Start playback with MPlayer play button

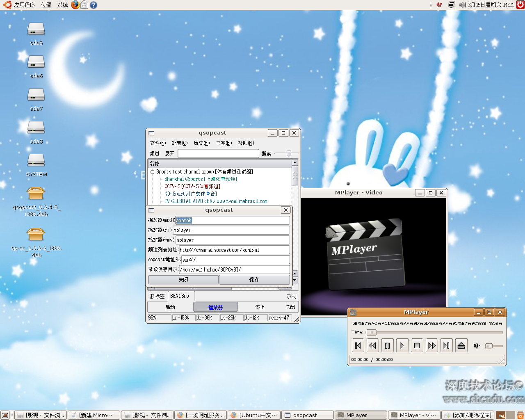402,345
